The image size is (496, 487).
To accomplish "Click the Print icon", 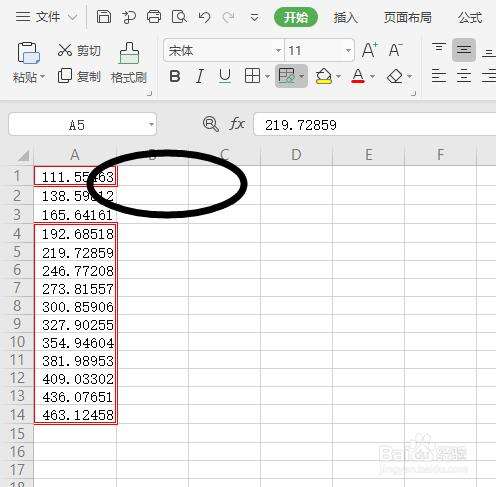I will [x=154, y=17].
